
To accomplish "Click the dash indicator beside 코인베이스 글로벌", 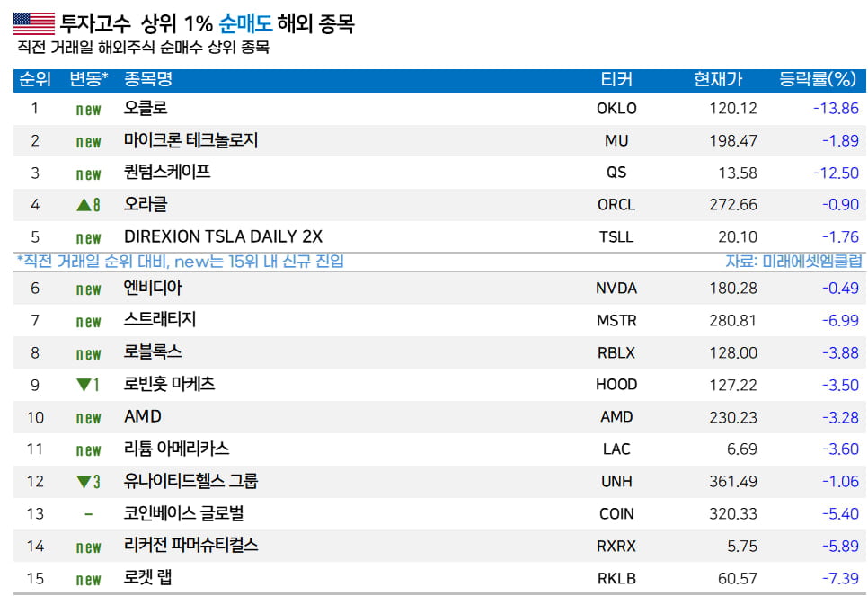I will point(88,514).
